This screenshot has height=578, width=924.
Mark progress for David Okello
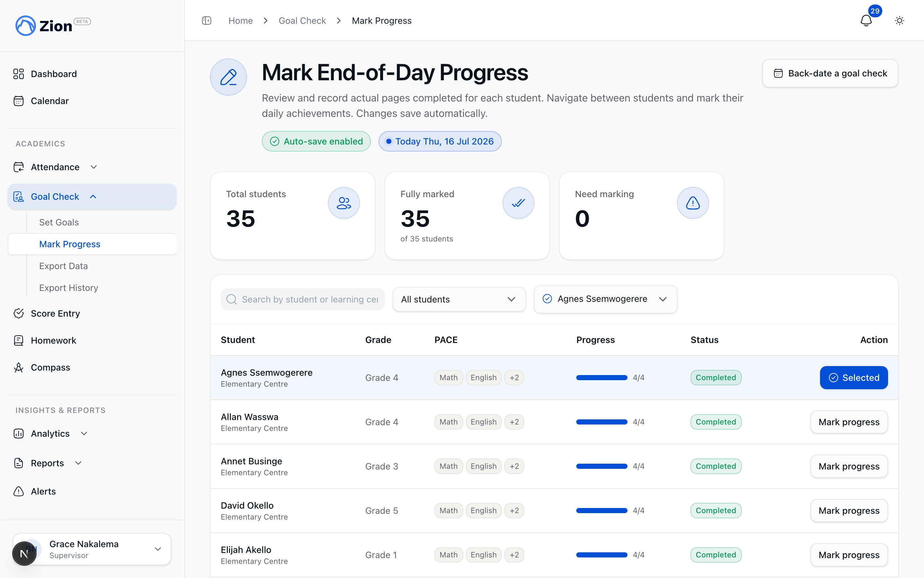[849, 511]
